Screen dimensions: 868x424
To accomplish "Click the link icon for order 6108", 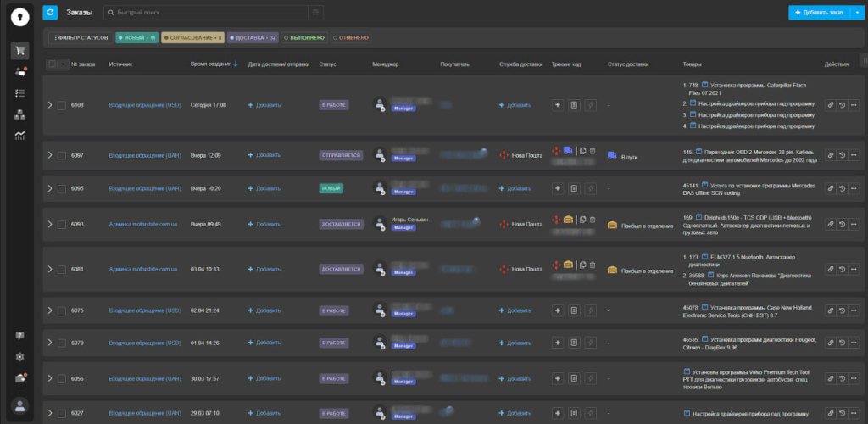I will (x=830, y=105).
